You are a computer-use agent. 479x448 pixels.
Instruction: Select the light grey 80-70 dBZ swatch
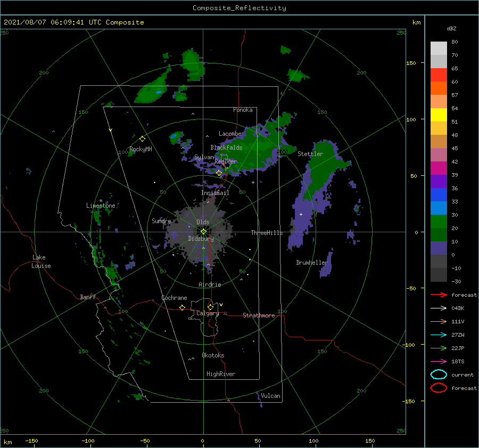(x=439, y=48)
